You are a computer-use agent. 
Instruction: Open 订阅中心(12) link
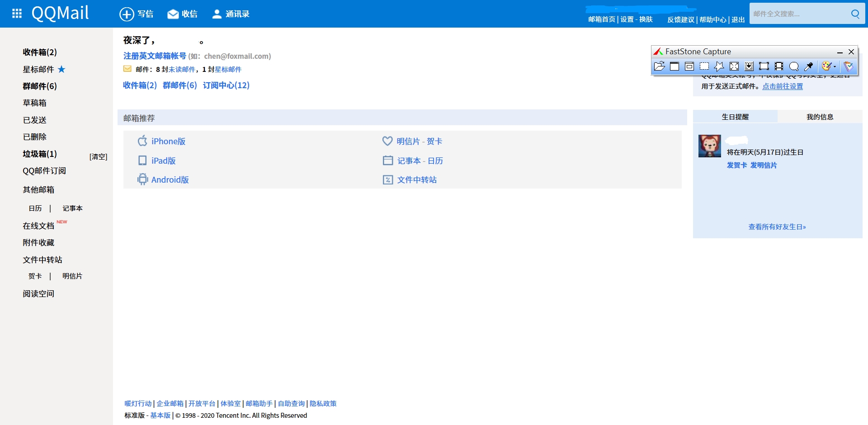tap(226, 85)
